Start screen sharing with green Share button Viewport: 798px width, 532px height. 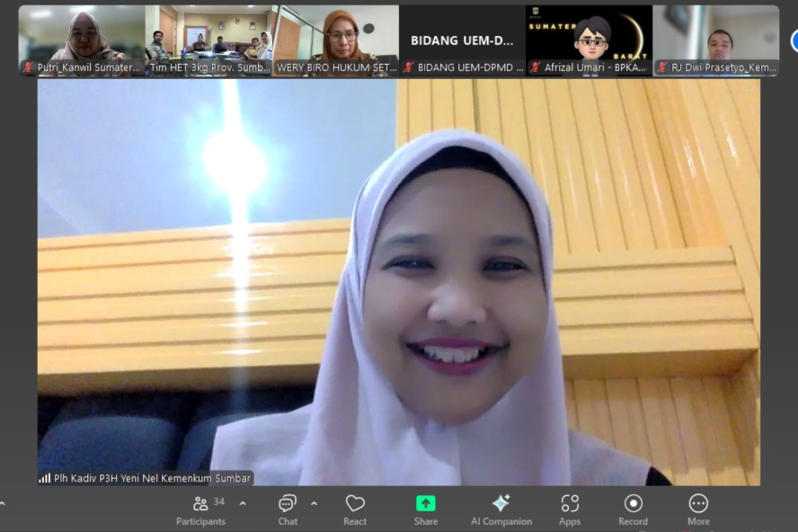coord(426,510)
